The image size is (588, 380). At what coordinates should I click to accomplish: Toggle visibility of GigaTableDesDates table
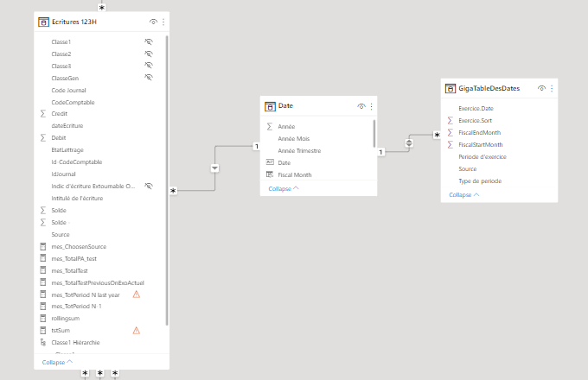coord(541,89)
